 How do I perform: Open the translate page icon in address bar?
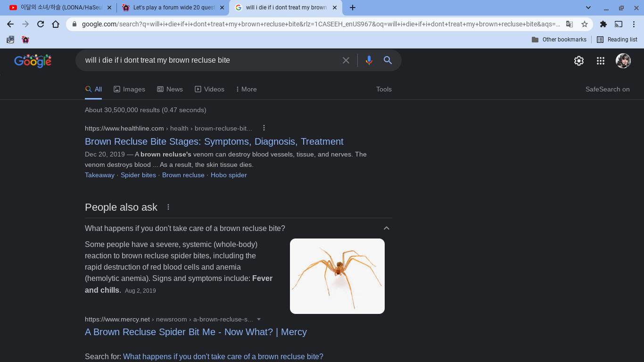point(570,24)
